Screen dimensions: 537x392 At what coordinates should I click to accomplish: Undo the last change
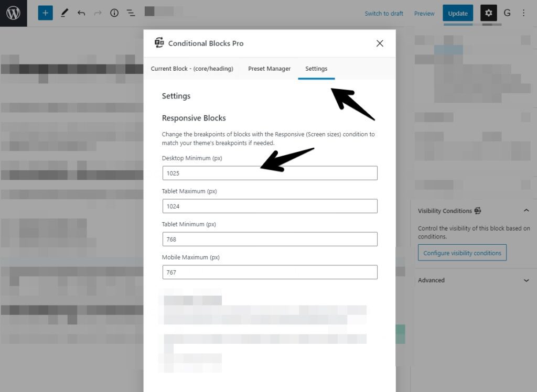(81, 13)
